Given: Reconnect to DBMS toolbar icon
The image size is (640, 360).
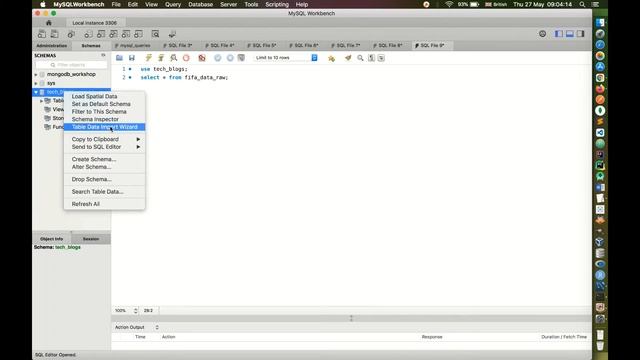Looking at the screenshot, I should click(x=172, y=34).
